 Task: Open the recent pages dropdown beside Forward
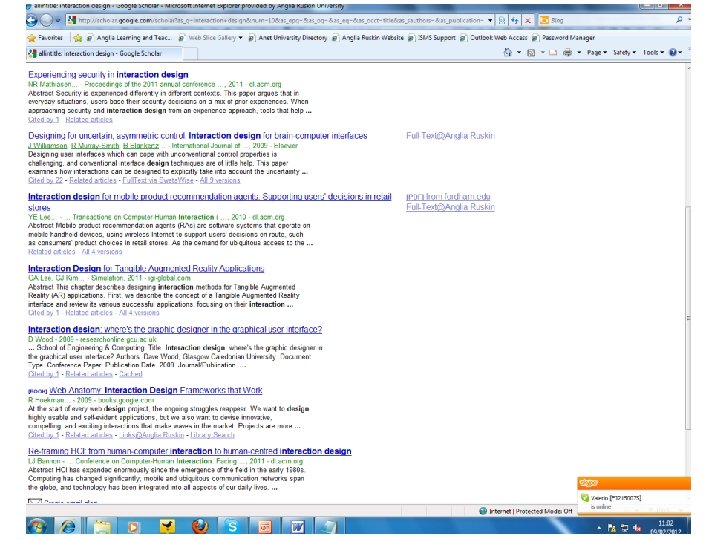[x=58, y=20]
